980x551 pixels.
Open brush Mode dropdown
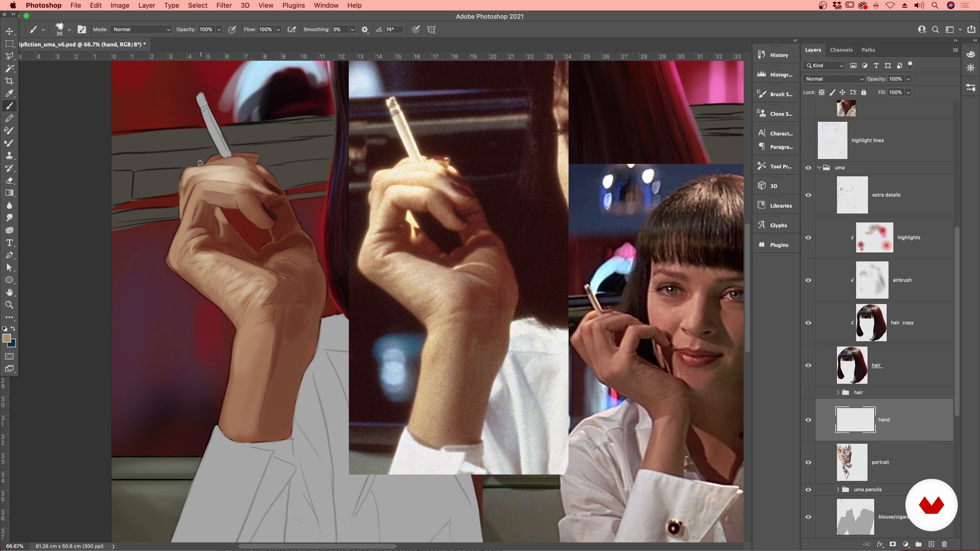click(141, 29)
